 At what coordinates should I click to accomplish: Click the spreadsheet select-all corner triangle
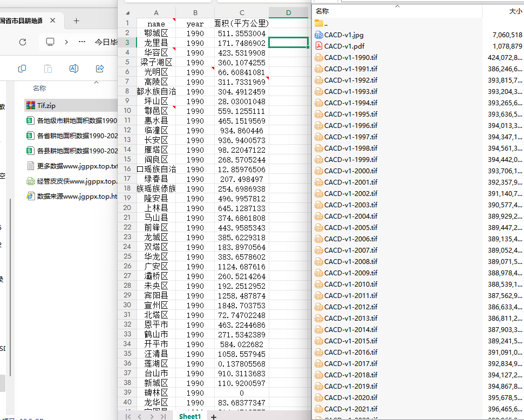pyautogui.click(x=127, y=13)
